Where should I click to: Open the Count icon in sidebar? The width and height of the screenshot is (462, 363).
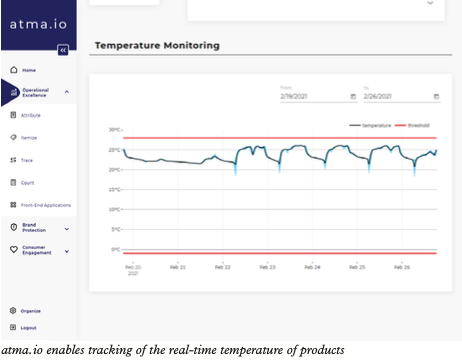[x=13, y=182]
